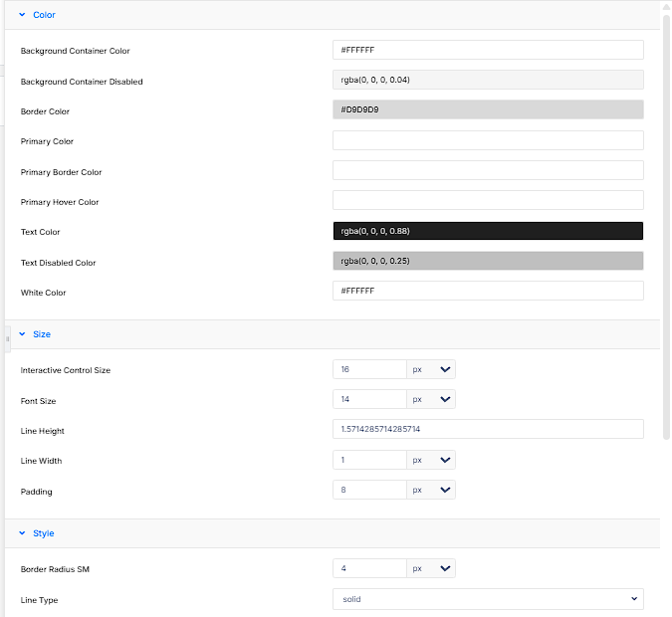672x617 pixels.
Task: Click the Line Height value field
Action: click(488, 429)
